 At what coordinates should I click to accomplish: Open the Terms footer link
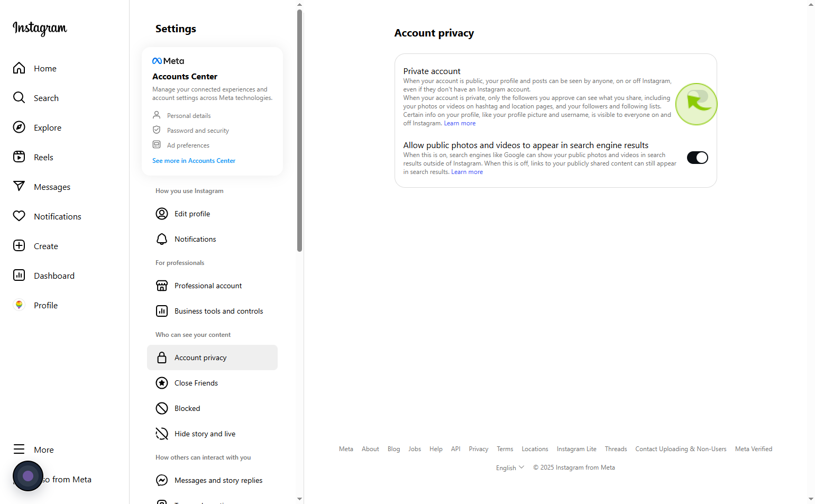click(505, 449)
